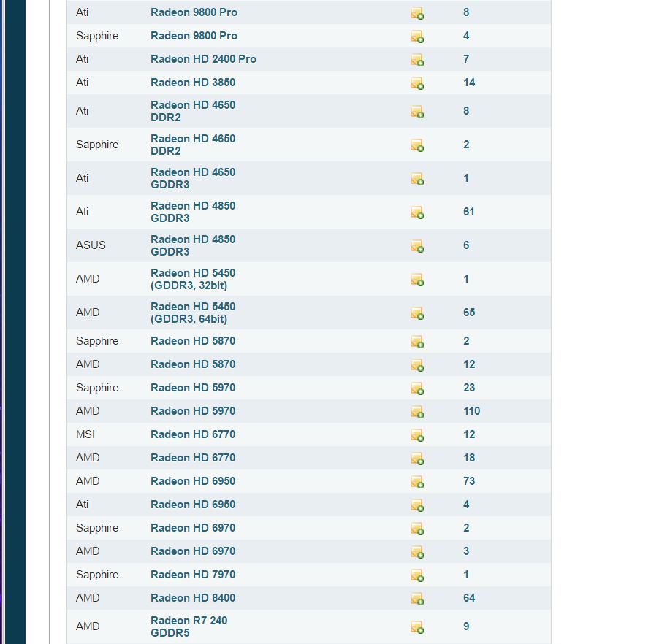This screenshot has width=670, height=644.
Task: Open Ati Radeon HD 4650 DDR2 link
Action: click(x=193, y=111)
